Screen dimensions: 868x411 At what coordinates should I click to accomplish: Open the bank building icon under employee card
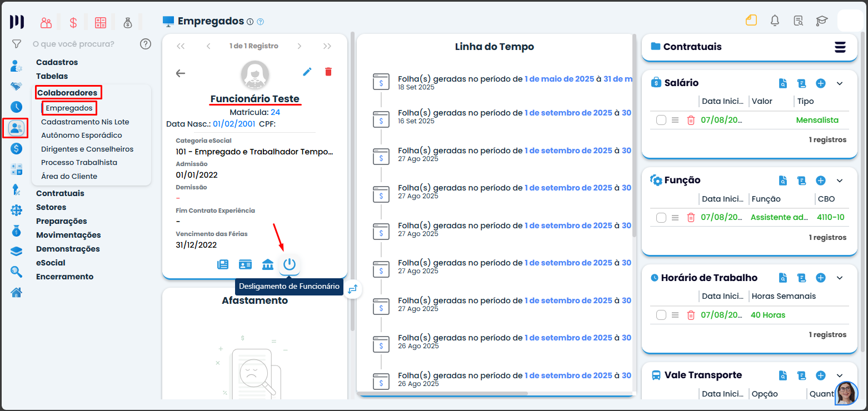tap(267, 264)
